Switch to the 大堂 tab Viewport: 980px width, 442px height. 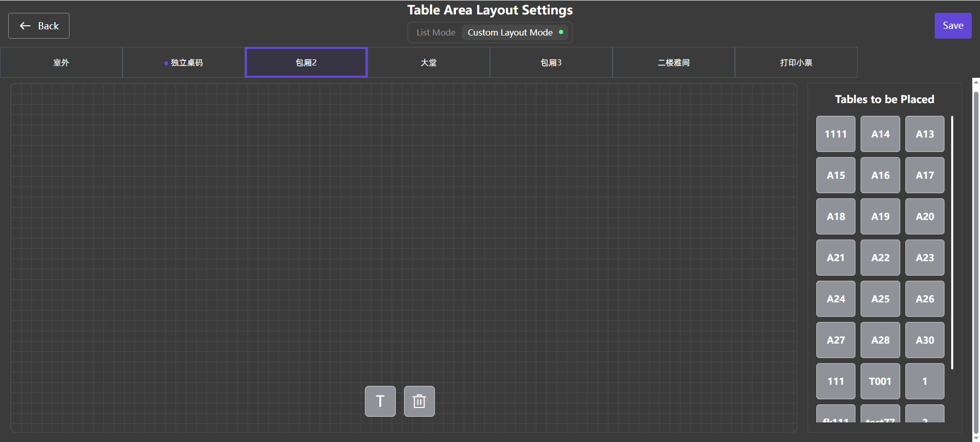(429, 62)
